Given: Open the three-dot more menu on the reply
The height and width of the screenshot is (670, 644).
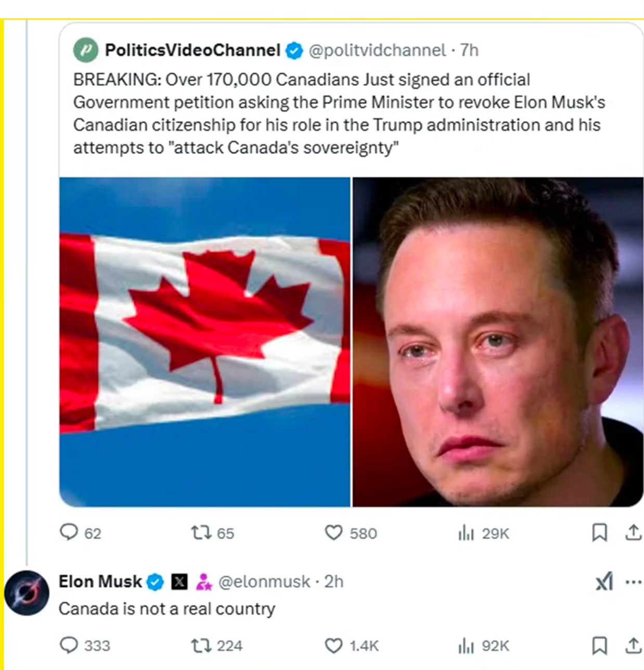Looking at the screenshot, I should [x=633, y=582].
